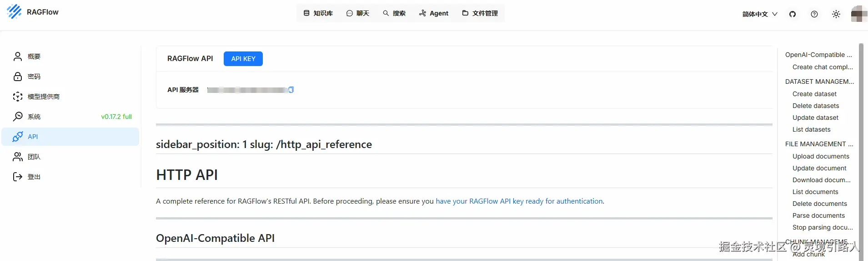This screenshot has width=868, height=261.
Task: Click the help question mark icon
Action: [814, 14]
